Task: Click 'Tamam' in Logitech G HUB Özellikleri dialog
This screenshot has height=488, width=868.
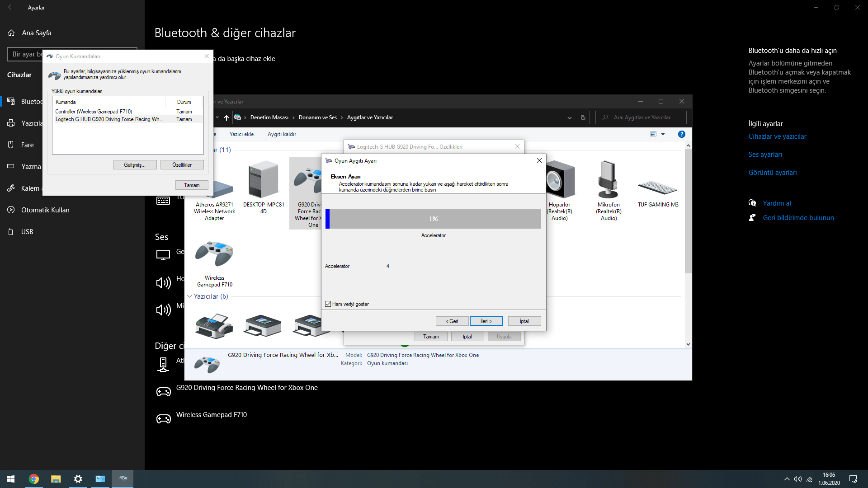Action: click(x=431, y=337)
